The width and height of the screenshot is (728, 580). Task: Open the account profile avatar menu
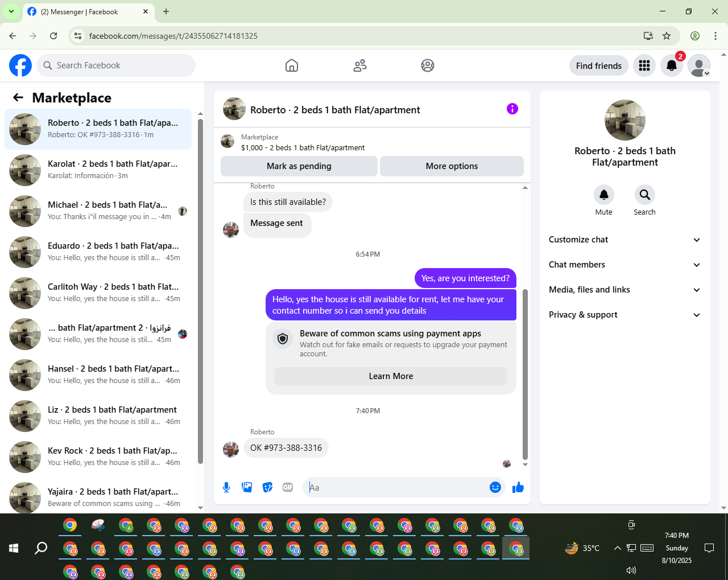coord(699,65)
